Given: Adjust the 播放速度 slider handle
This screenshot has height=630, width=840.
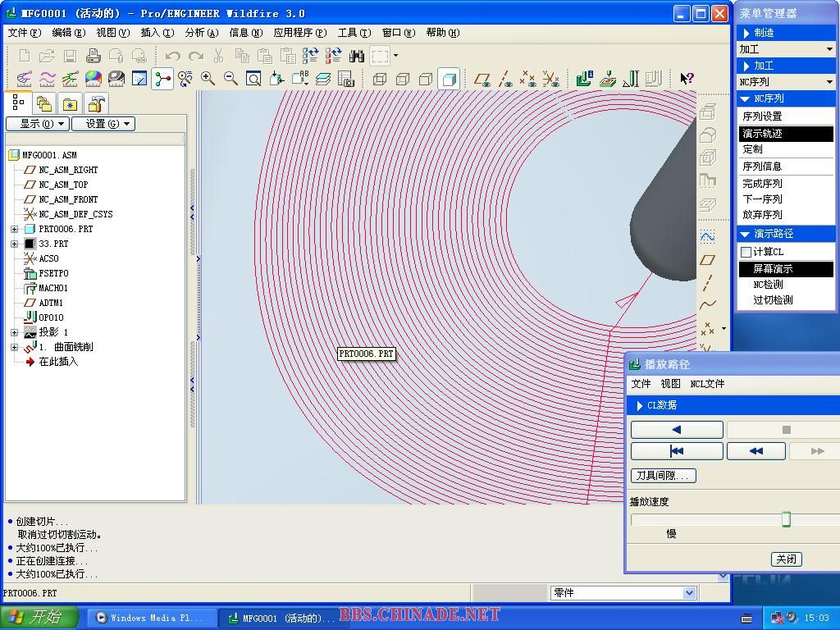Looking at the screenshot, I should pyautogui.click(x=786, y=519).
